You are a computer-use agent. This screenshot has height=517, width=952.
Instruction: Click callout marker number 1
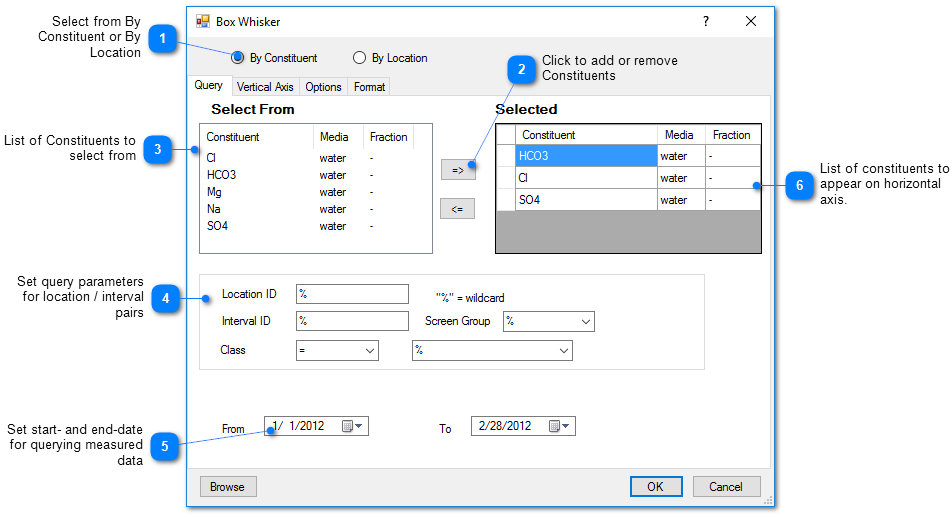(x=162, y=39)
